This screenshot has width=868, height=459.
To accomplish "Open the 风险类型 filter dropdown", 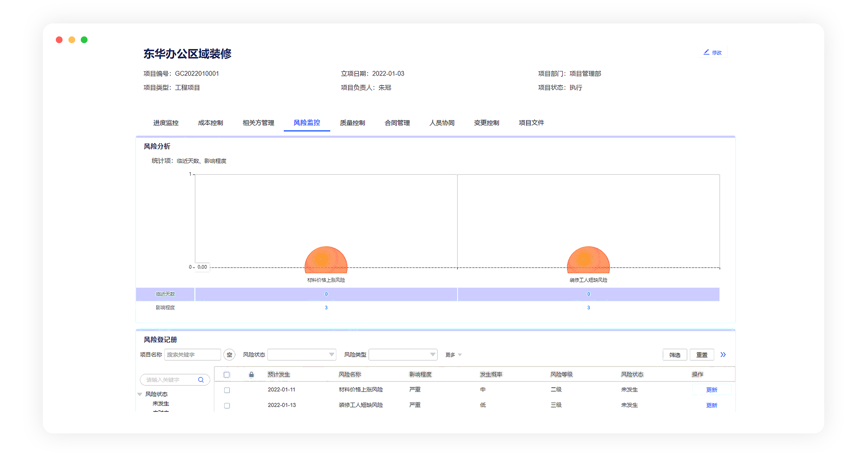I will pyautogui.click(x=403, y=354).
